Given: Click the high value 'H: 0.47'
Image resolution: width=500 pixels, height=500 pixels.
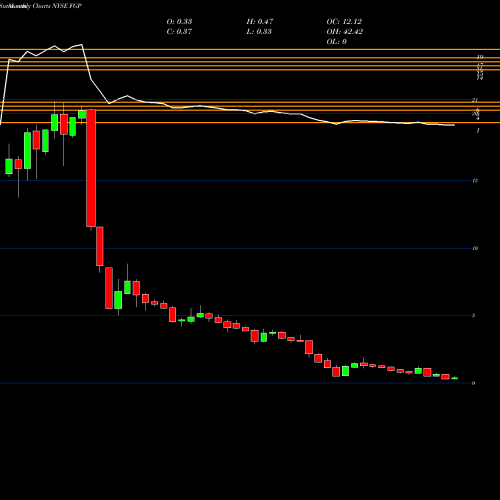Looking at the screenshot, I should [260, 21].
